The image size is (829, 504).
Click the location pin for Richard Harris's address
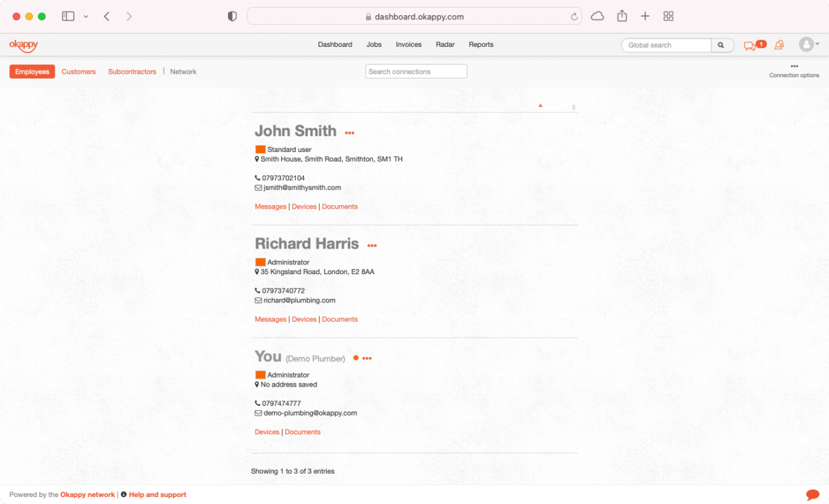click(x=257, y=271)
